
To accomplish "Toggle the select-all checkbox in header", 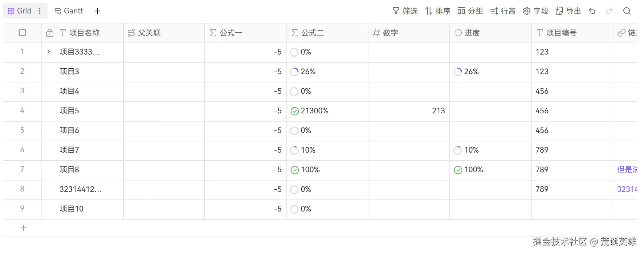I will (x=22, y=33).
